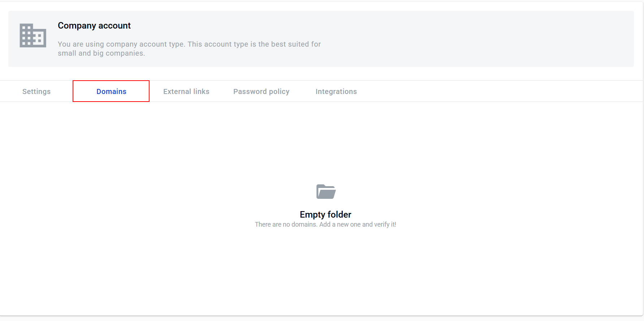Click the company building icon

pyautogui.click(x=33, y=35)
